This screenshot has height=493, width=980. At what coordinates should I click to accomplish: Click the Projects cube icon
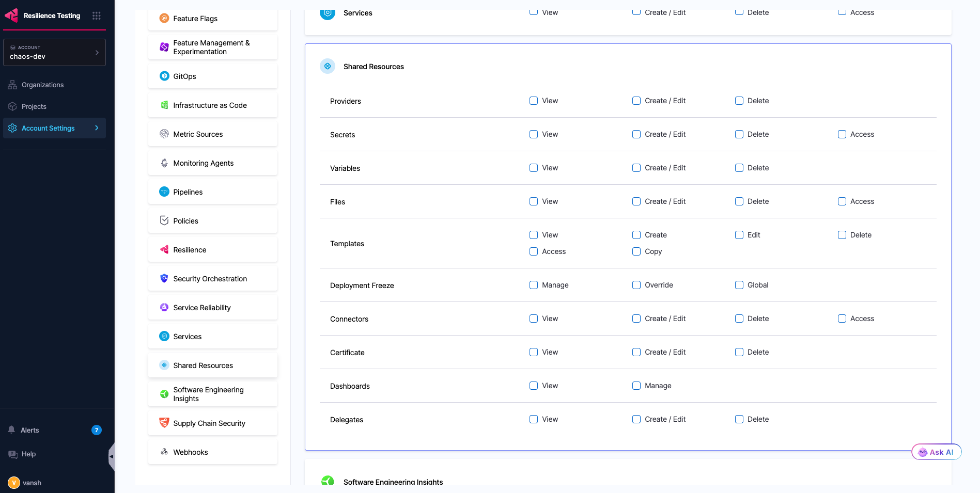12,106
